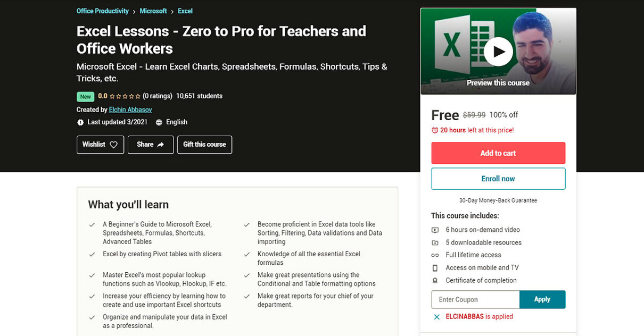Click Gift this course button
This screenshot has height=336, width=644.
pos(204,145)
